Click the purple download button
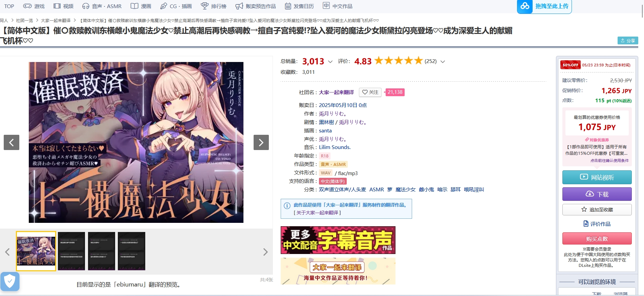644x296 pixels. point(597,194)
